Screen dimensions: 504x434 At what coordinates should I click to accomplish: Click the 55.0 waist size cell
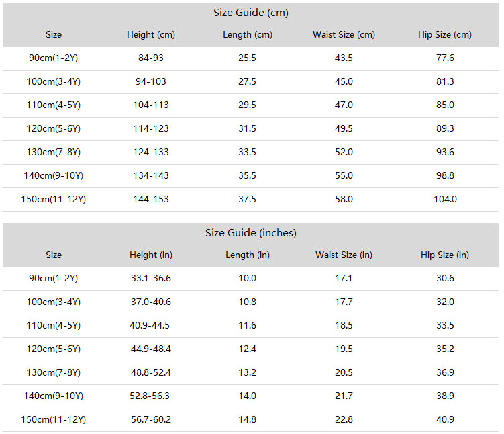(344, 175)
